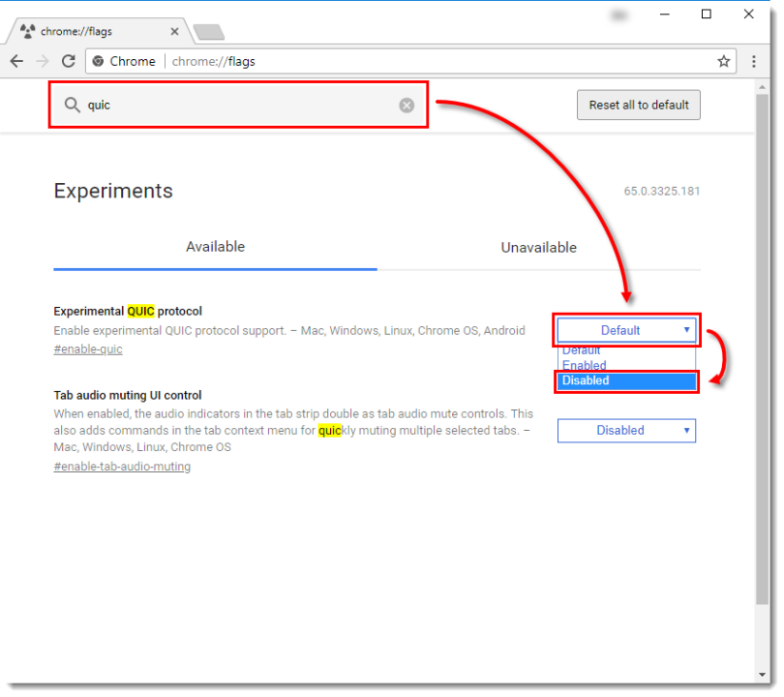The image size is (784, 697).
Task: Open the #enable-tab-audio-muting link
Action: click(x=122, y=466)
